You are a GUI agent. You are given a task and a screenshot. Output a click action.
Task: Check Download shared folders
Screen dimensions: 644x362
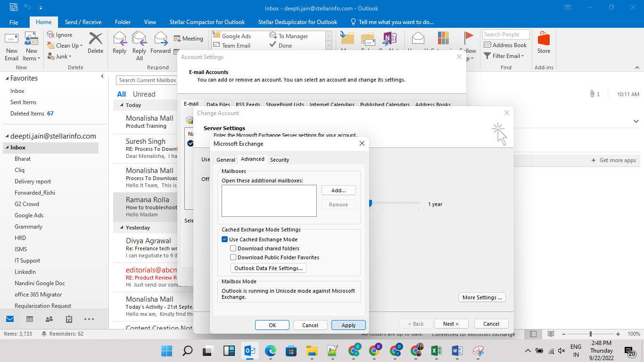233,248
